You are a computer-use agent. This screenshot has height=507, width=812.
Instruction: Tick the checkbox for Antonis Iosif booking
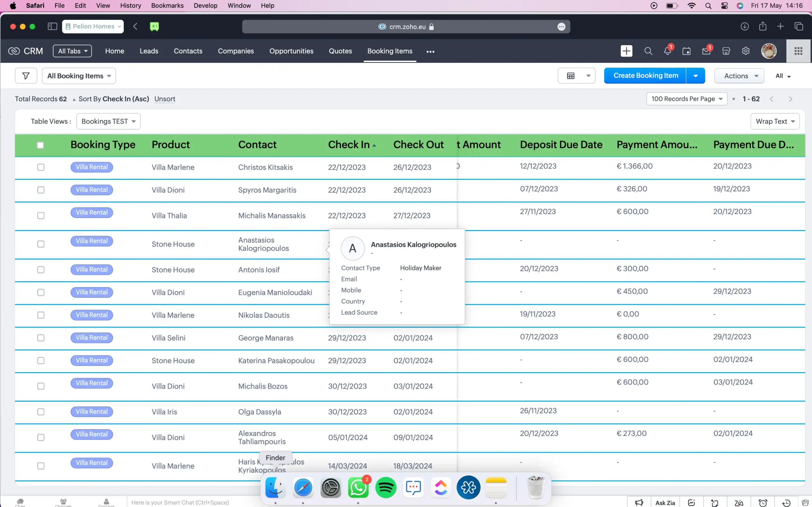coord(41,270)
